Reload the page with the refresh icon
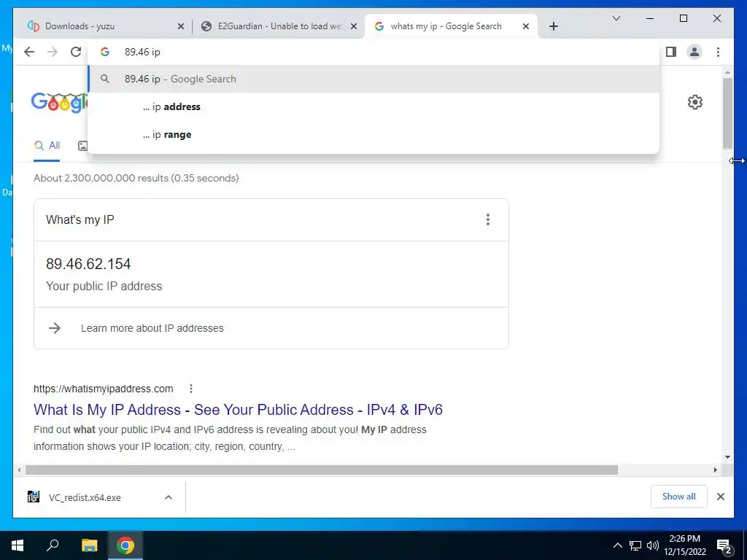The width and height of the screenshot is (747, 560). click(x=76, y=52)
